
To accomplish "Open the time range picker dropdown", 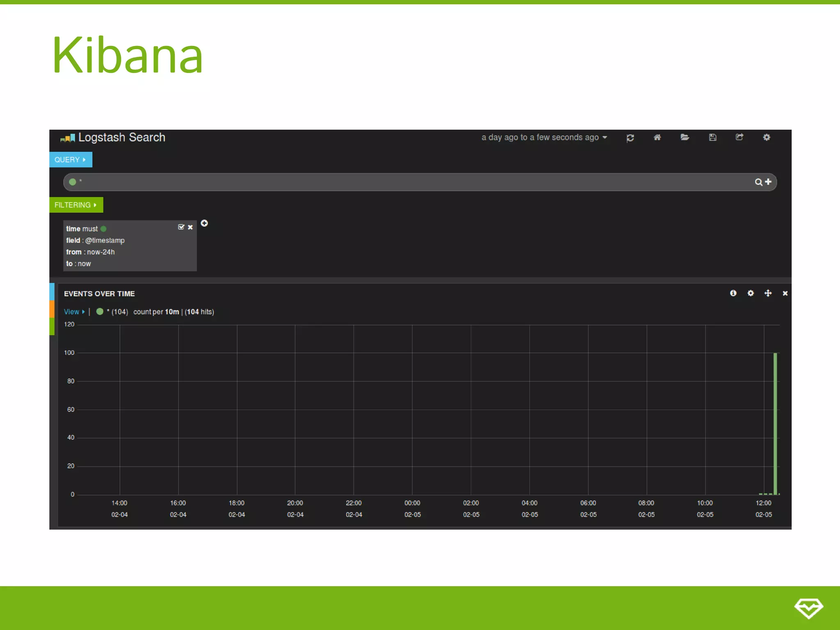I will pos(544,137).
